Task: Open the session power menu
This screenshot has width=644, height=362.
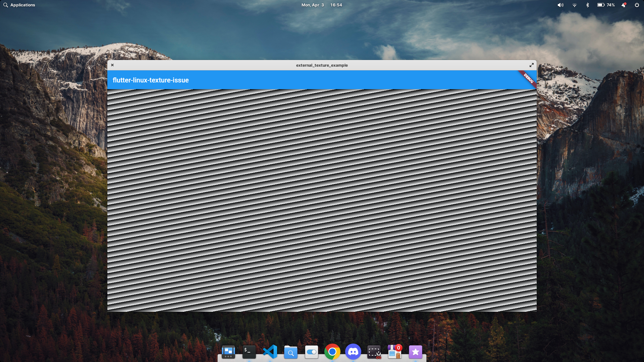Action: [x=637, y=5]
